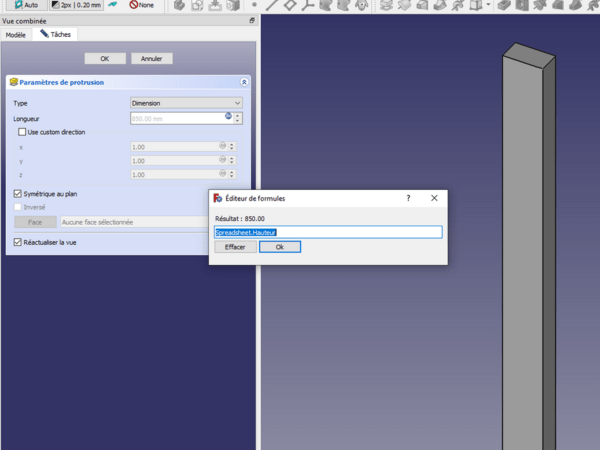The image size is (600, 450).
Task: Uncheck Symétrique au plan
Action: [17, 193]
